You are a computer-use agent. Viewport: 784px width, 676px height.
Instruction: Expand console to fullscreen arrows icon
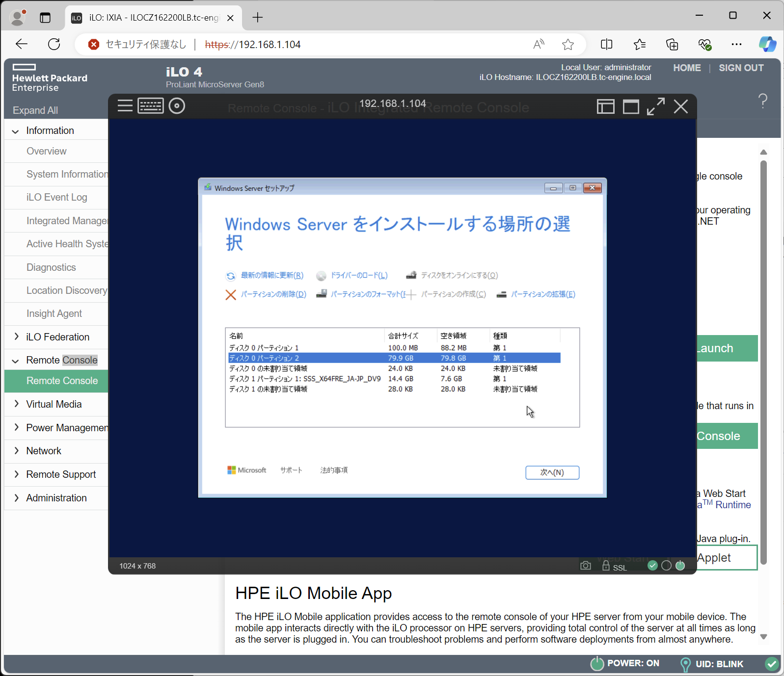point(656,106)
